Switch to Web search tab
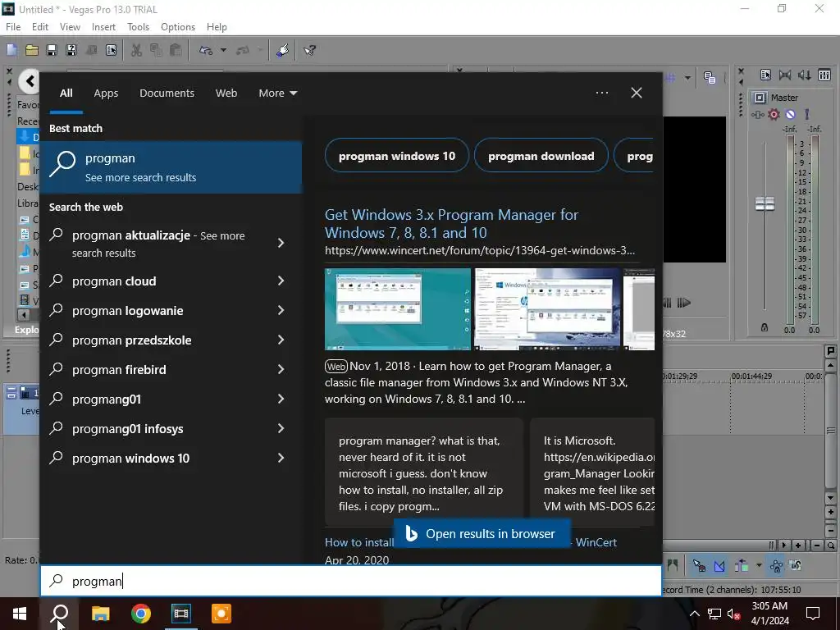Viewport: 840px width, 630px height. [x=226, y=94]
